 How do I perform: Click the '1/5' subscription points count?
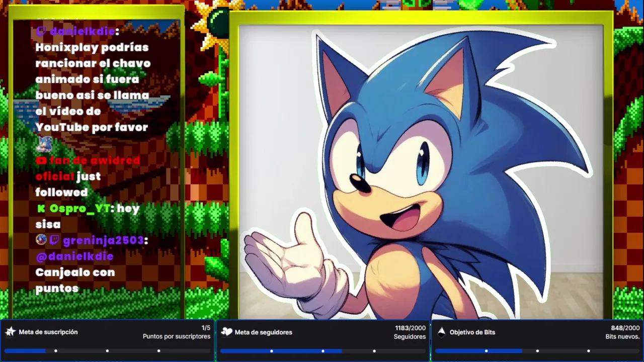tap(206, 328)
